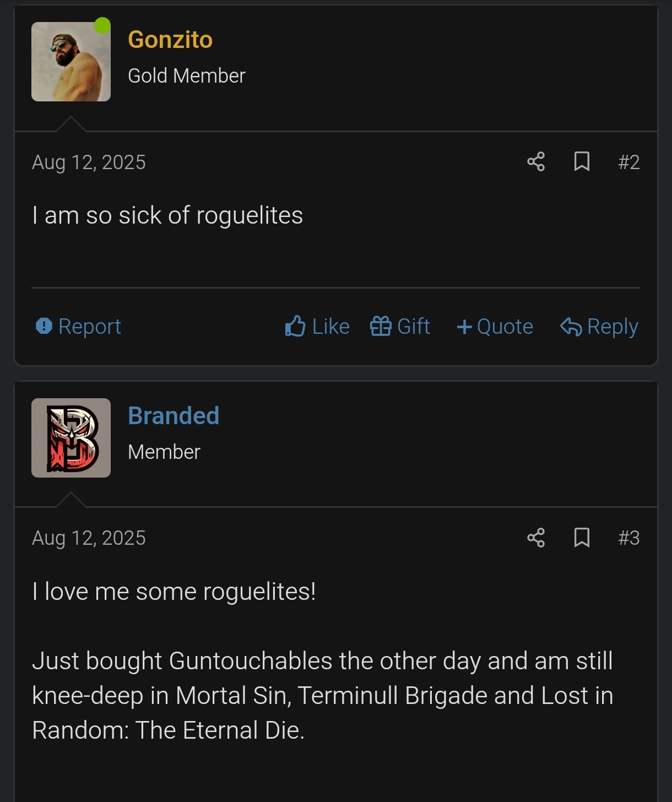Bookmark Gonzito's post
This screenshot has height=802, width=672.
coord(582,161)
